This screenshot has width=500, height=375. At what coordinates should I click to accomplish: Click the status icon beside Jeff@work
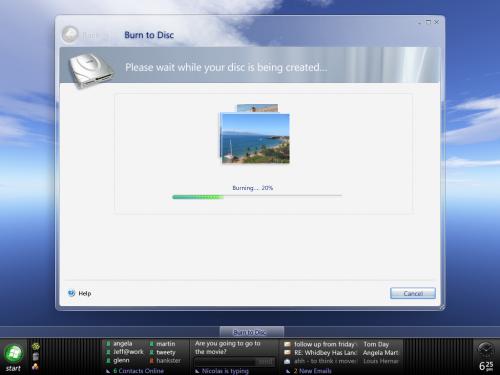point(108,352)
